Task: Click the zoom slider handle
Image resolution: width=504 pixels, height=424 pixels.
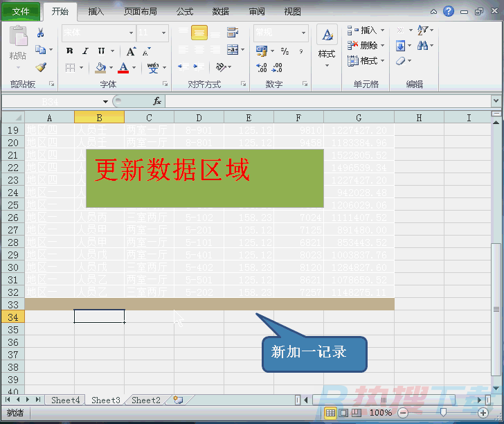Action: tap(443, 412)
